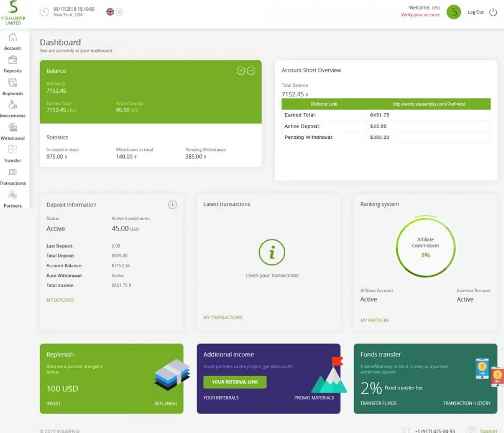
Task: Click the clock icon beside the date
Action: (x=44, y=12)
